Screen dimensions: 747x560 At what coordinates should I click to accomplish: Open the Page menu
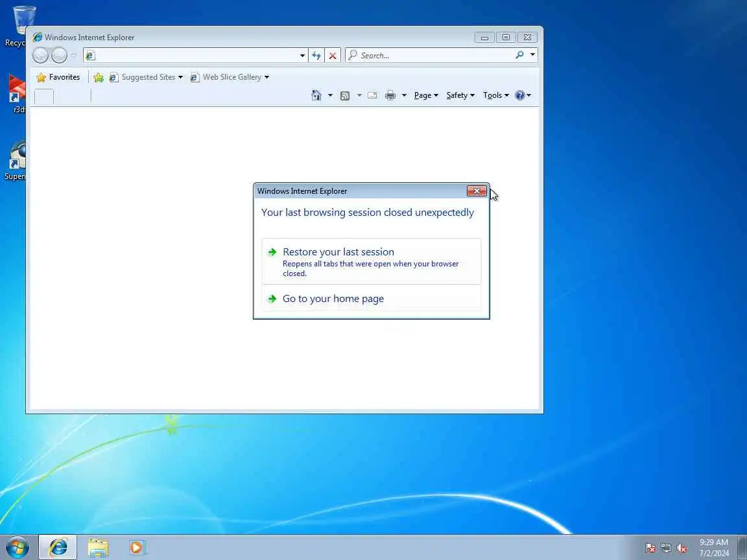click(426, 95)
